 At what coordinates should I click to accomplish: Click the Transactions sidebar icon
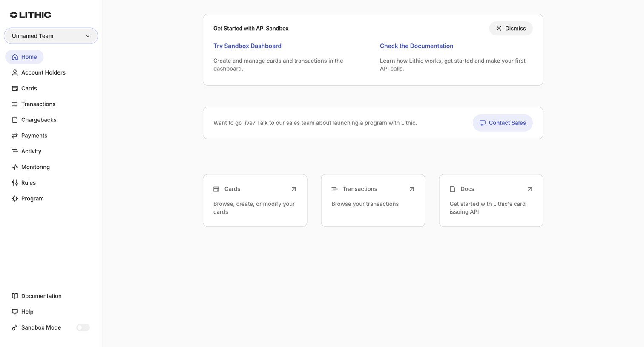(x=15, y=104)
